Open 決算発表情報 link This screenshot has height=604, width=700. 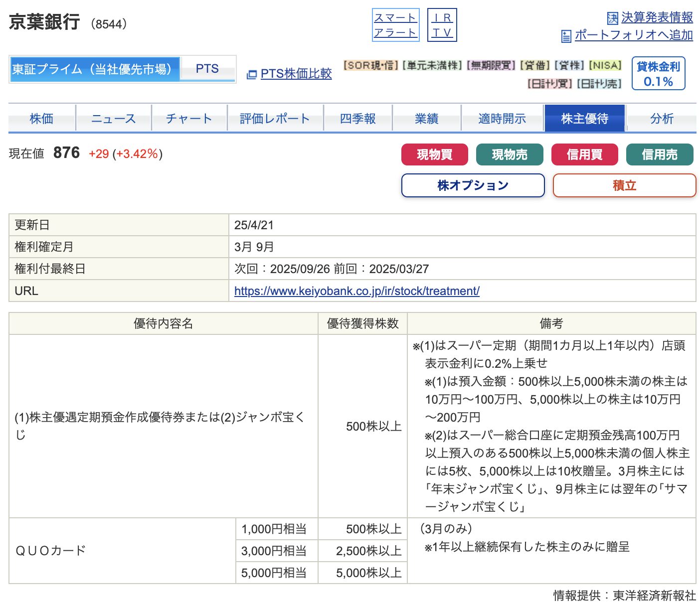point(657,17)
